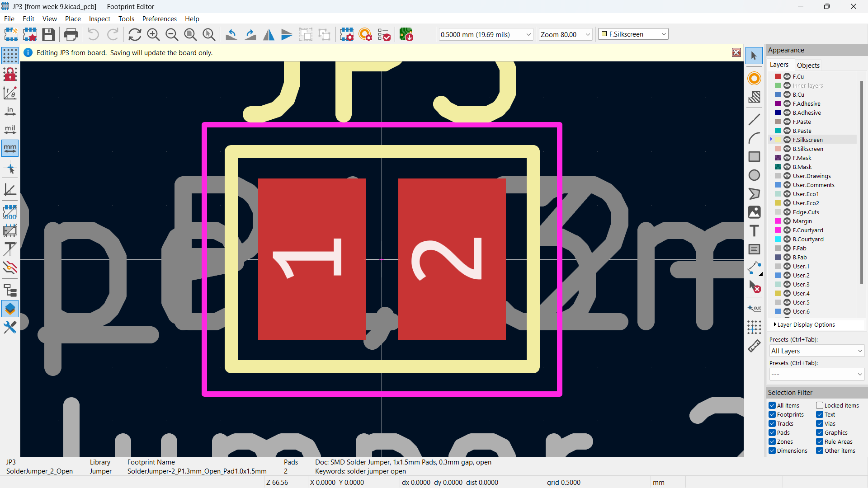Open the grid size dropdown
Image resolution: width=868 pixels, height=488 pixels.
(528, 35)
